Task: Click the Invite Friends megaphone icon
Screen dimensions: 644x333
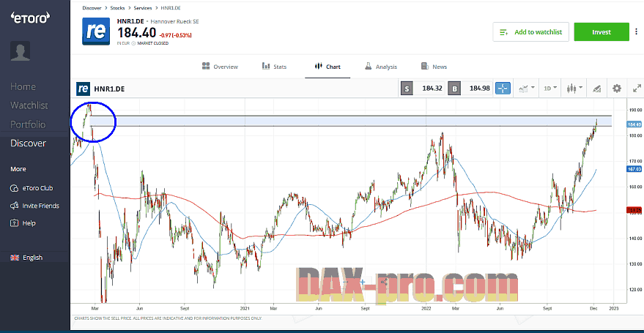Action: (x=15, y=206)
